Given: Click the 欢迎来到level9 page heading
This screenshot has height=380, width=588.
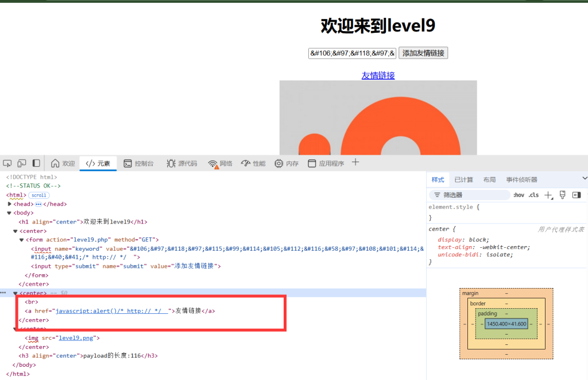Looking at the screenshot, I should click(378, 26).
